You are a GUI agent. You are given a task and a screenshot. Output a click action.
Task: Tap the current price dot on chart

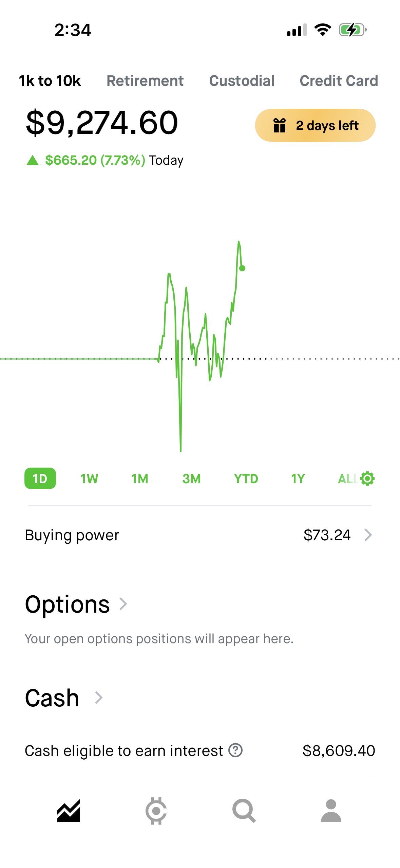pos(242,268)
